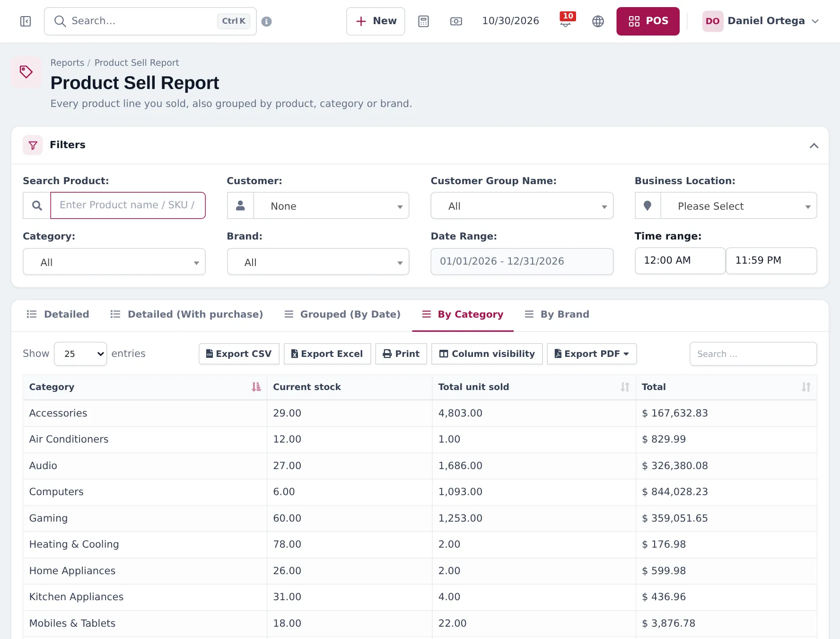Open the Category filter dropdown
This screenshot has width=840, height=639.
click(x=114, y=262)
